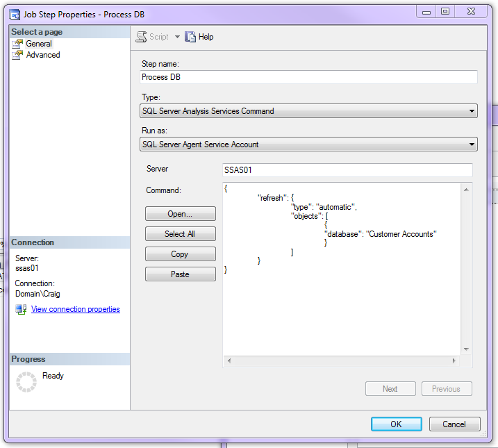498x448 pixels.
Task: Click the horizontal scroll left arrow
Action: 229,360
